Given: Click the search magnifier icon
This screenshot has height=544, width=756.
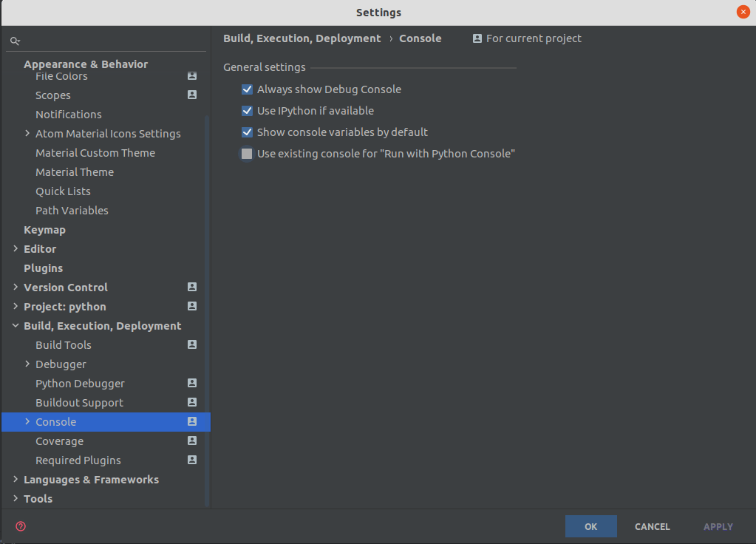Looking at the screenshot, I should point(15,41).
